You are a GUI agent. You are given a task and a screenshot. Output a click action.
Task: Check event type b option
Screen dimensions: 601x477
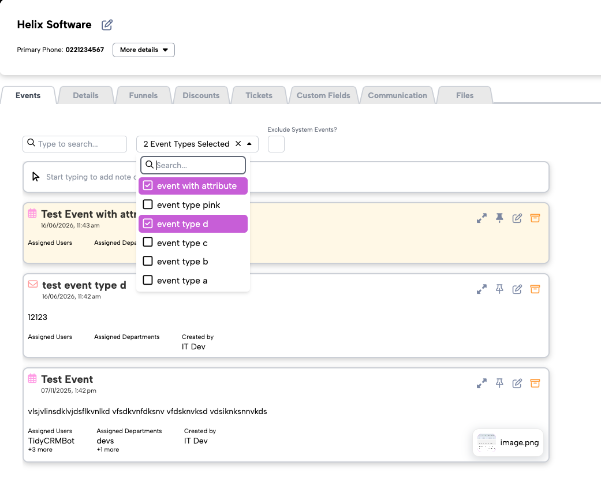pyautogui.click(x=193, y=262)
